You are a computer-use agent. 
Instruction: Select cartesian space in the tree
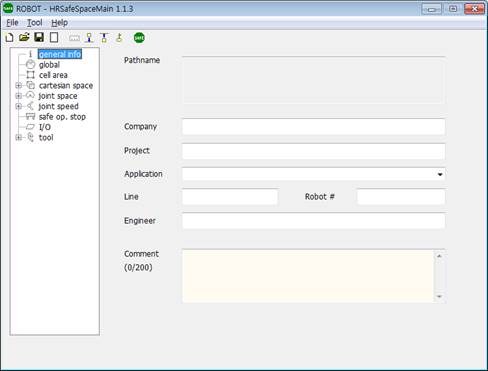point(66,86)
